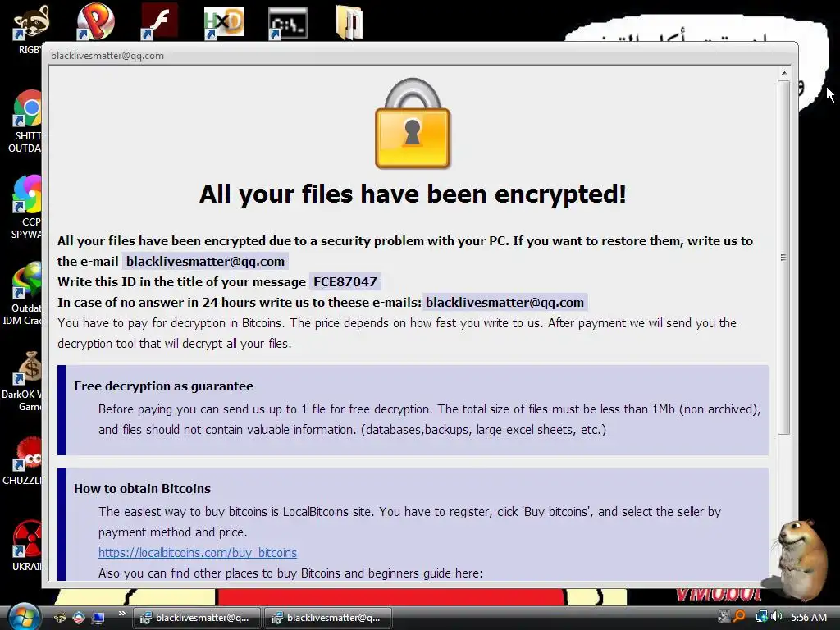
Task: Switch to first blacklivesmatter taskbar window
Action: [x=196, y=618]
